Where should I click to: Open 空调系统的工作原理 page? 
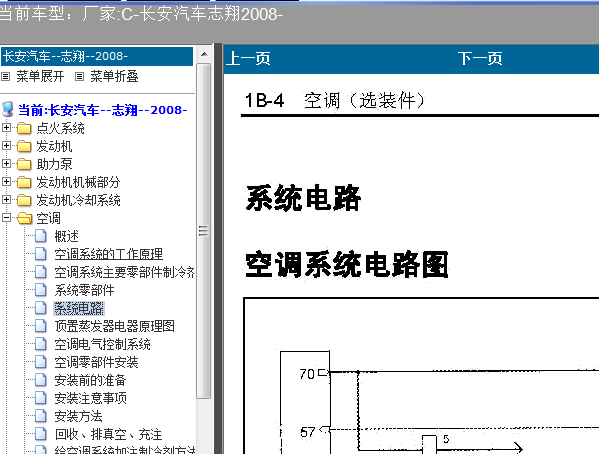coord(108,254)
